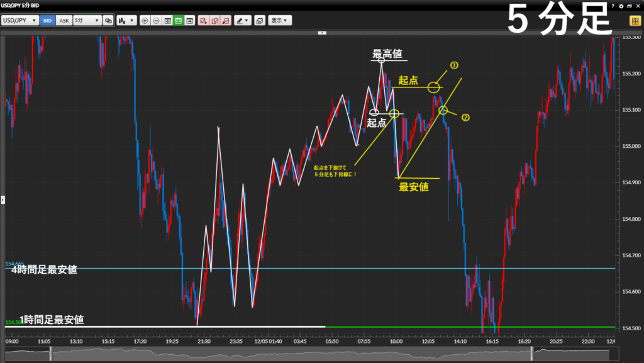Screen dimensions: 644x363
Task: Open the drawing pen tool menu
Action: pyautogui.click(x=242, y=20)
